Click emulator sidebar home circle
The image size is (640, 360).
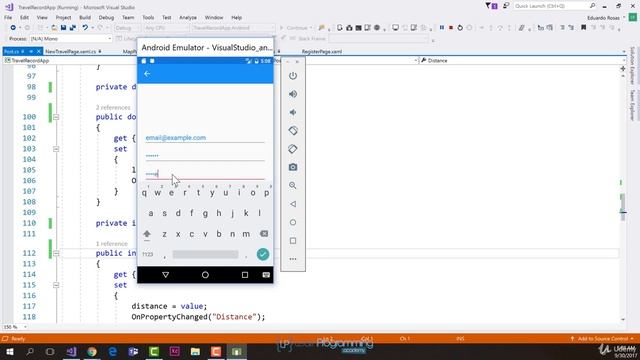pos(293,222)
